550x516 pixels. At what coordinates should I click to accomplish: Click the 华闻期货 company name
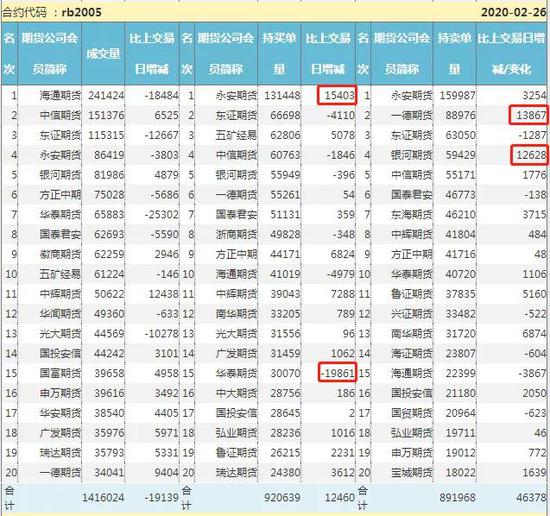click(x=60, y=314)
